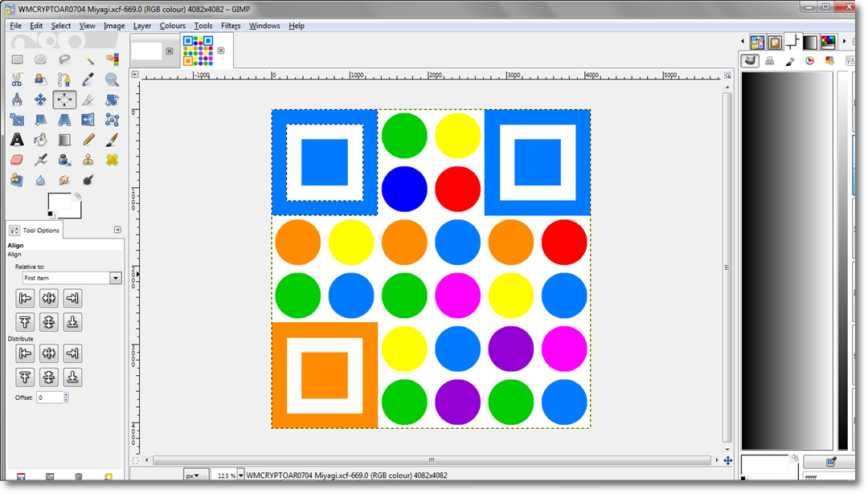Open the Colours menu
The height and width of the screenshot is (494, 868).
(173, 26)
